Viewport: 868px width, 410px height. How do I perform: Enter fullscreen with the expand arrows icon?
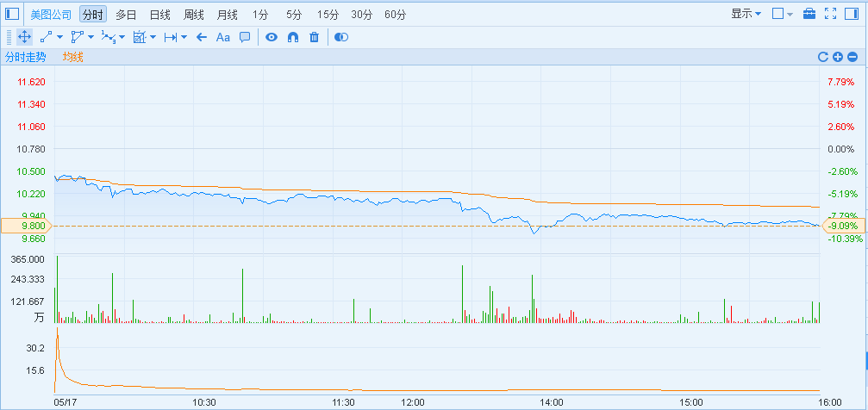tap(830, 14)
